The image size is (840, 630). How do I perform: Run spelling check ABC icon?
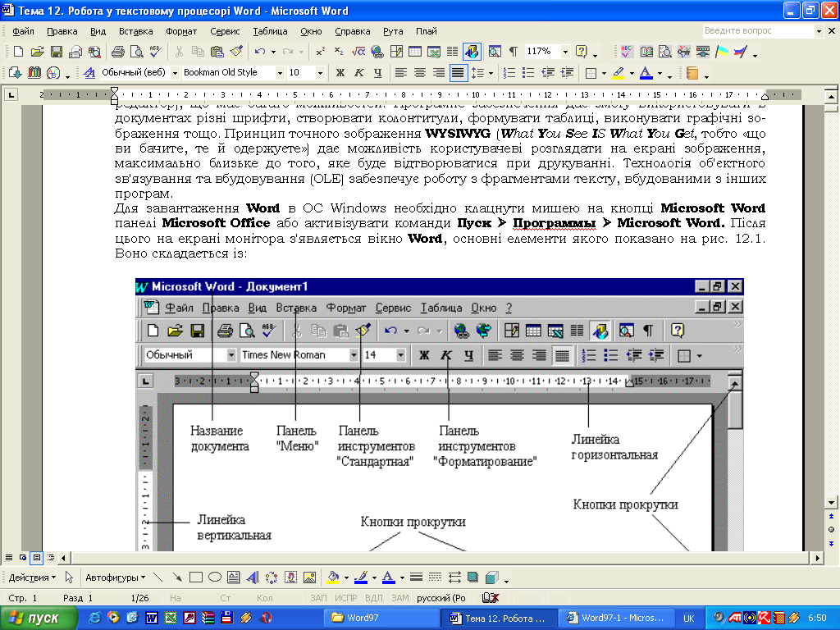tap(155, 52)
